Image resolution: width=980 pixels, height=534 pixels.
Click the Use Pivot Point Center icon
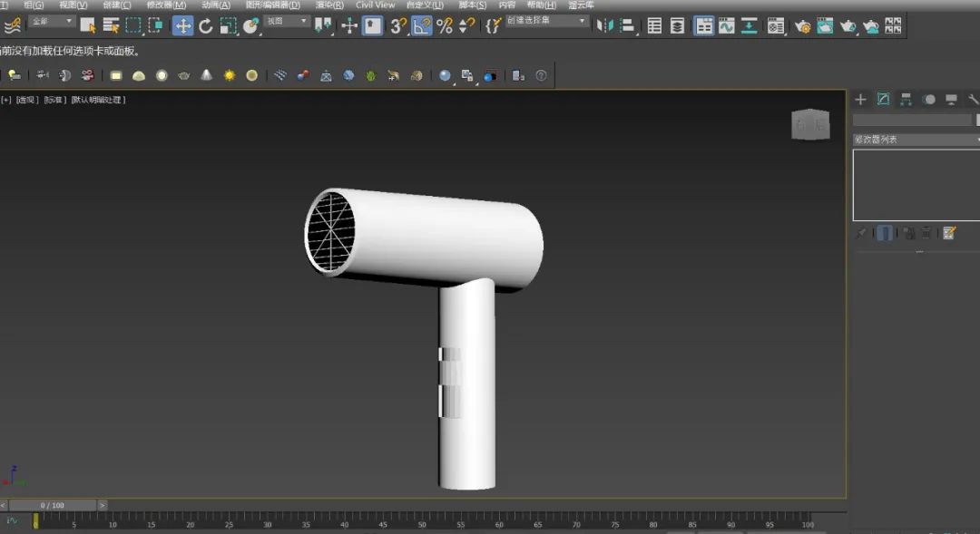pyautogui.click(x=322, y=25)
